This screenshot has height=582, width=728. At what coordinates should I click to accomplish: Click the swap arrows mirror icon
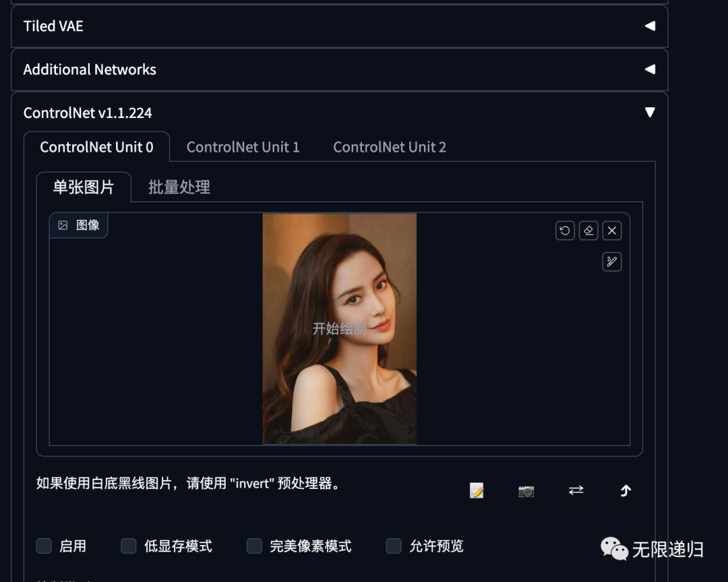(x=576, y=490)
